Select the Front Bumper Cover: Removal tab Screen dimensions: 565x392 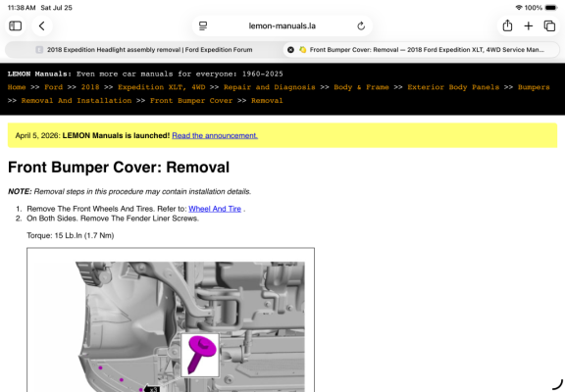click(421, 50)
